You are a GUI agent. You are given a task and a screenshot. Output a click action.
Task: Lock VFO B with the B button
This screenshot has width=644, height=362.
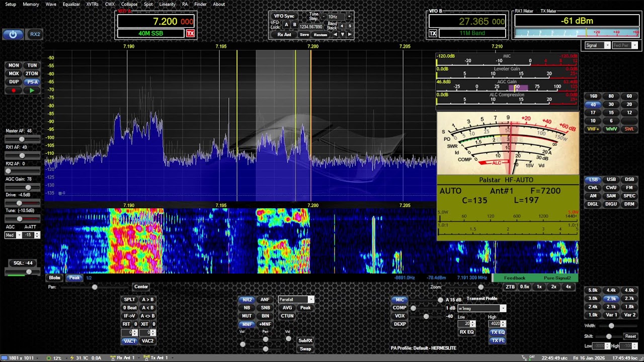[294, 25]
